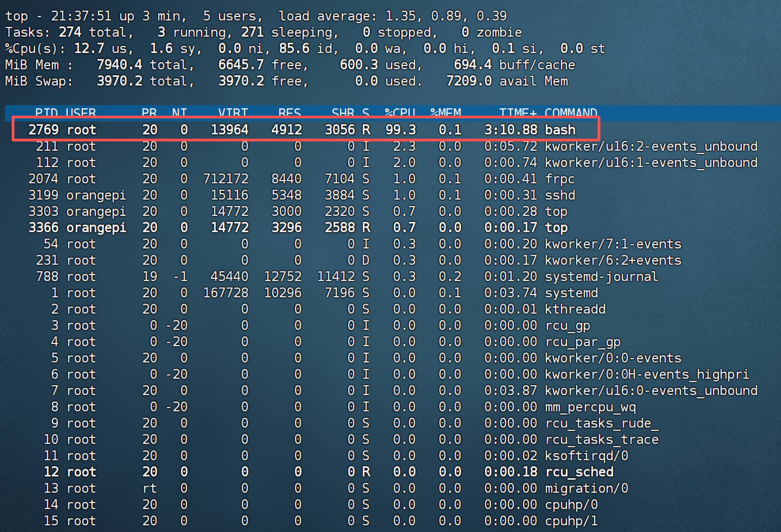Click the 712172 VIRT value for frpc
The image size is (781, 532).
(226, 179)
